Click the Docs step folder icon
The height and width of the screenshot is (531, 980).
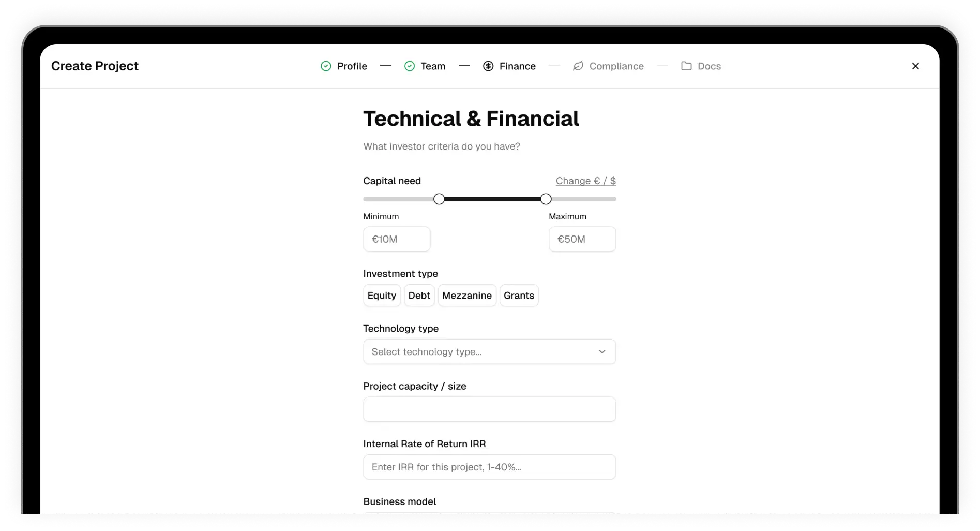[686, 66]
